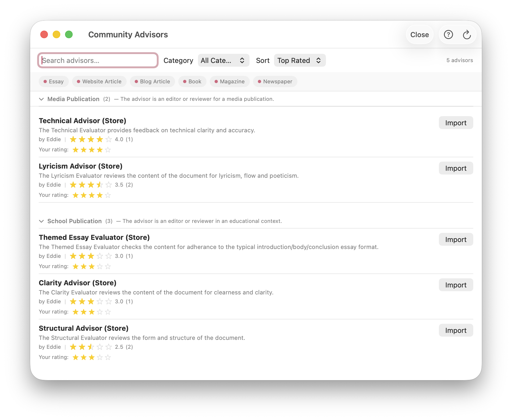Click the Close button
Image resolution: width=512 pixels, height=420 pixels.
click(419, 34)
